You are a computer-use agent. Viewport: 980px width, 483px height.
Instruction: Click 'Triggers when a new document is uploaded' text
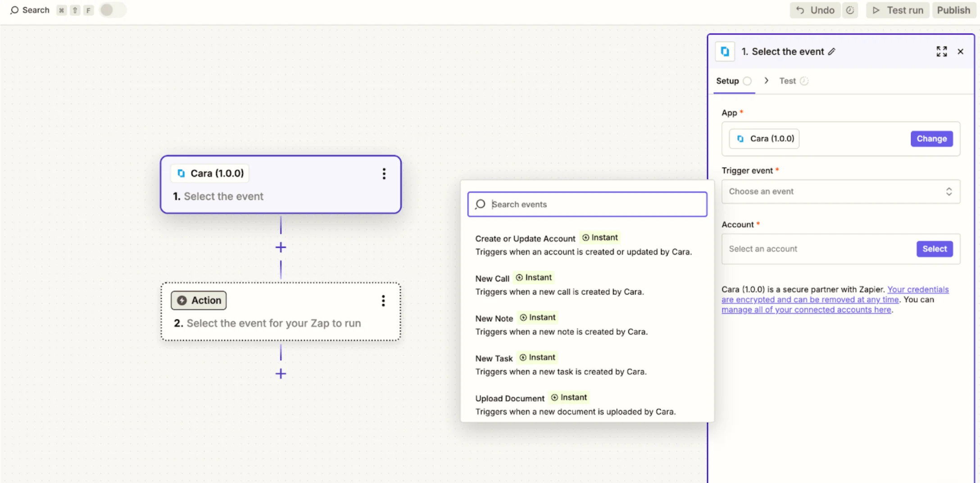576,412
